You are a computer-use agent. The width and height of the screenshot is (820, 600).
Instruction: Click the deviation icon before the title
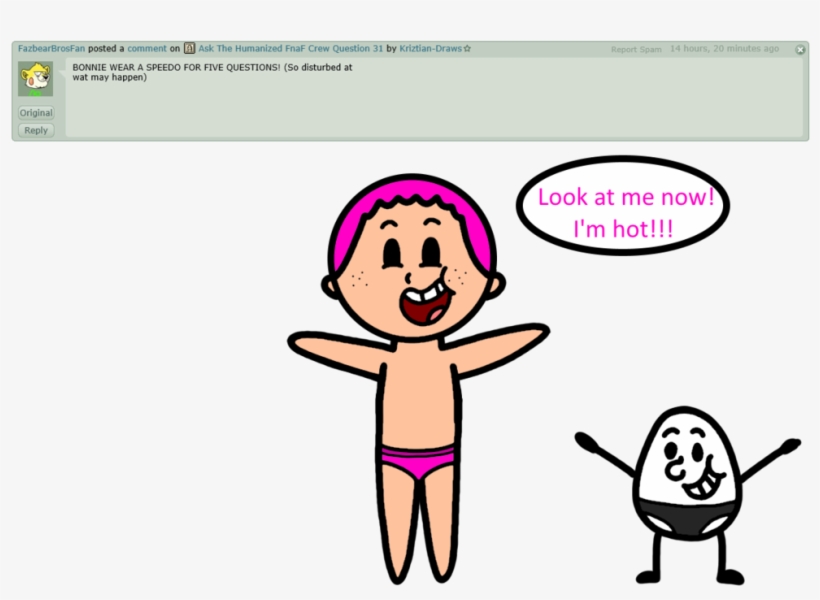click(x=189, y=49)
